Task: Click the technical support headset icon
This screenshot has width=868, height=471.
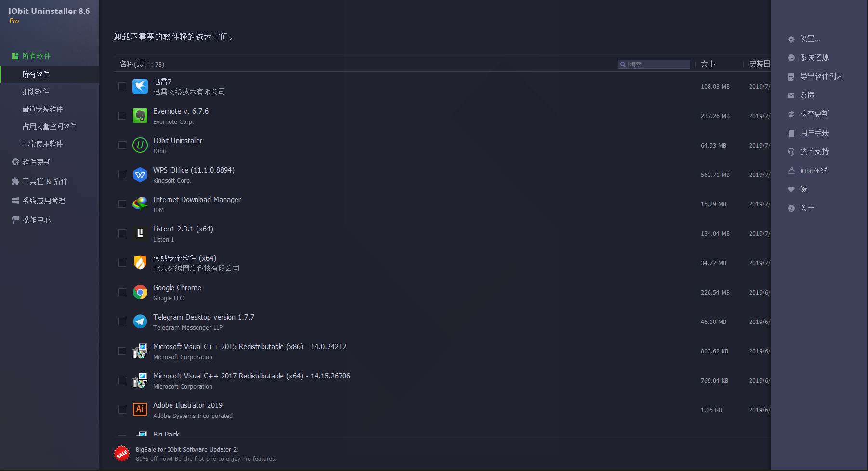Action: click(x=791, y=152)
